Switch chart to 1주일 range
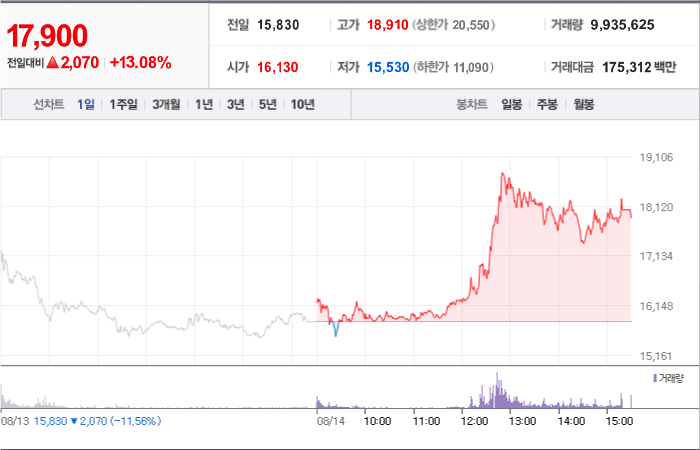The image size is (700, 450). pyautogui.click(x=124, y=104)
